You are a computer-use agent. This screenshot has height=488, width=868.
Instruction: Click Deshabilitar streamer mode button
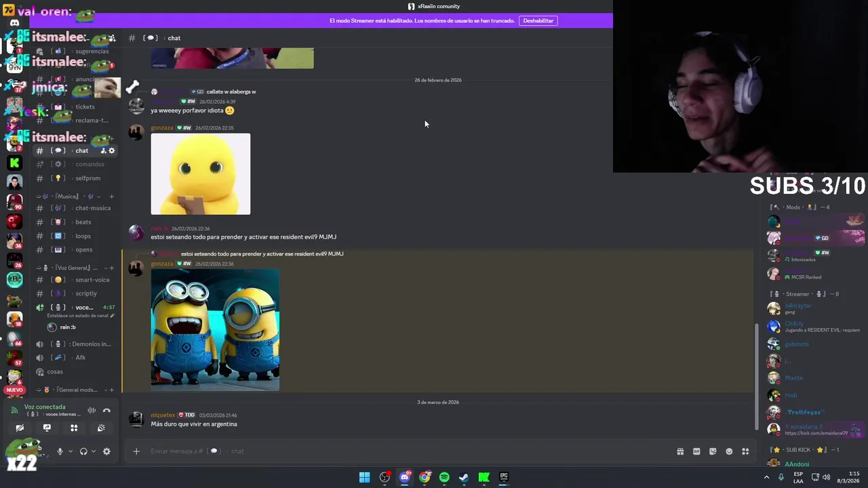click(x=538, y=21)
